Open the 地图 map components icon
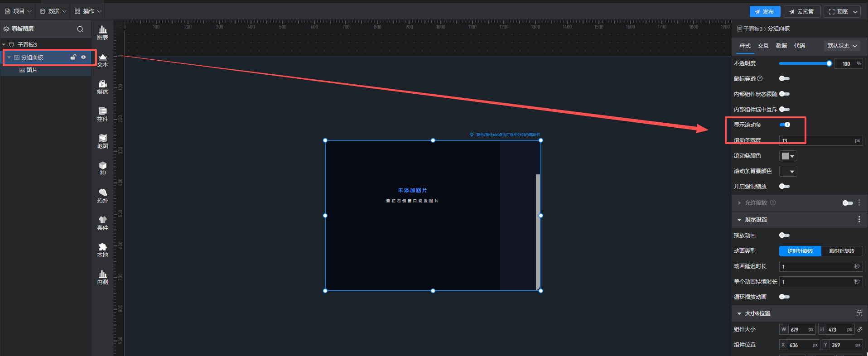Screen dimensions: 868x356 click(x=103, y=141)
